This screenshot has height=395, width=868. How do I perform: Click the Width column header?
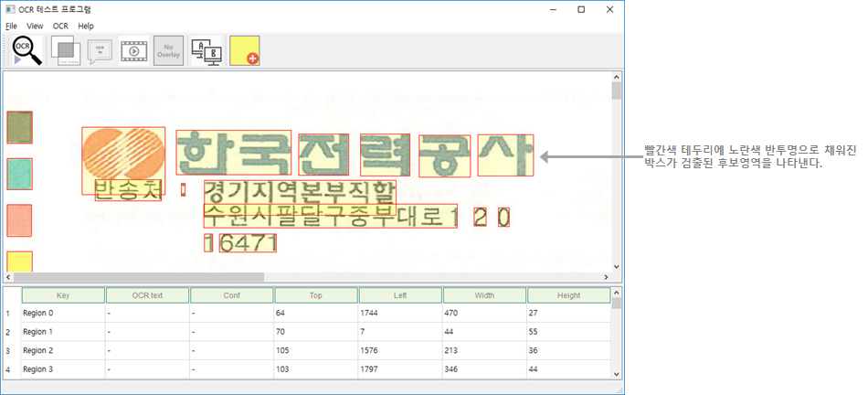click(x=484, y=295)
